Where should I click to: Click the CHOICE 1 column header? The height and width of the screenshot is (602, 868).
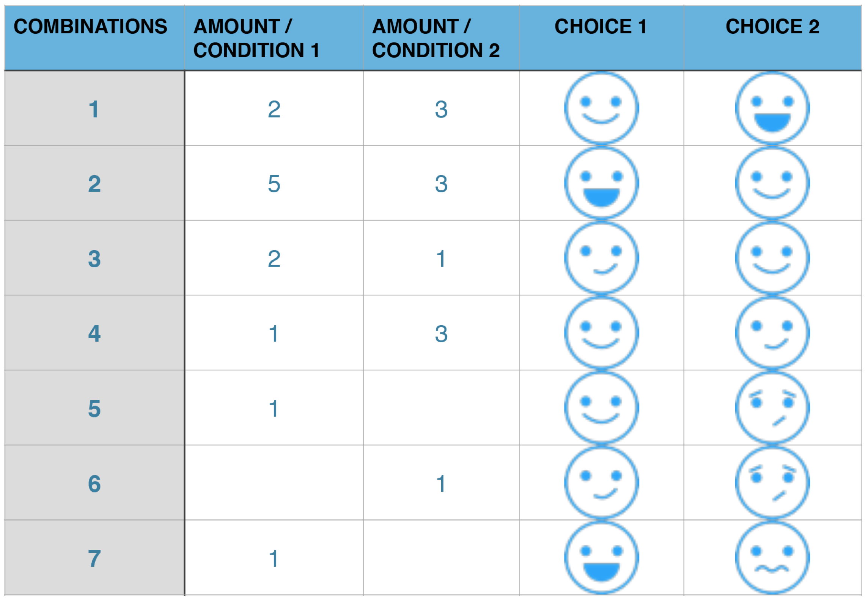(x=601, y=27)
